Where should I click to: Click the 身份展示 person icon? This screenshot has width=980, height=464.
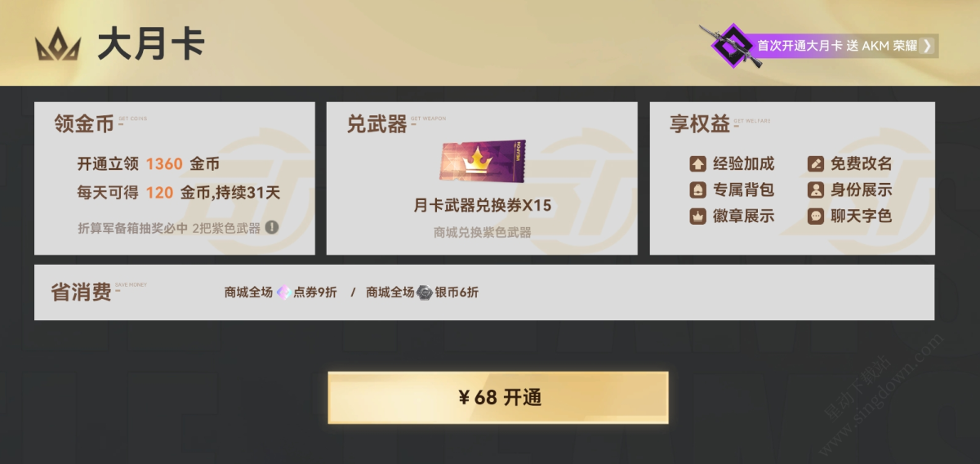click(815, 190)
